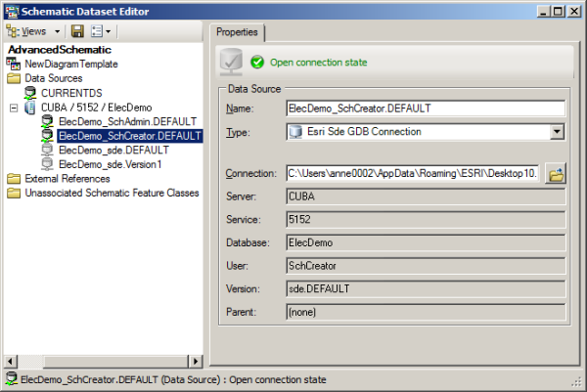Select Unassociated Schematic Feature Classes item
587x392 pixels.
click(112, 193)
